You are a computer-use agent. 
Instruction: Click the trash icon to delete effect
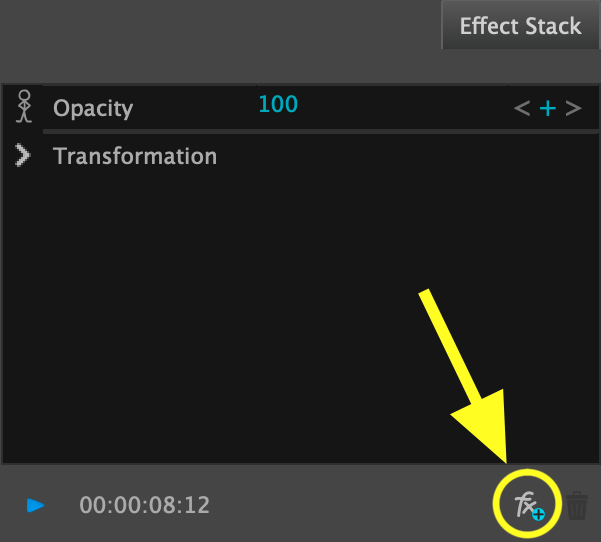pyautogui.click(x=577, y=505)
